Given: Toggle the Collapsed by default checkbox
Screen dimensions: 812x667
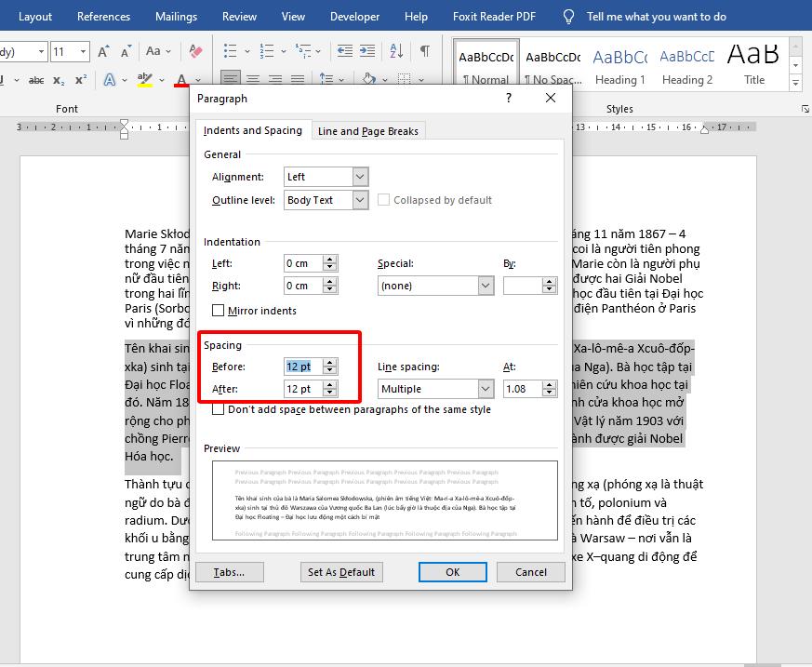Looking at the screenshot, I should click(x=383, y=199).
